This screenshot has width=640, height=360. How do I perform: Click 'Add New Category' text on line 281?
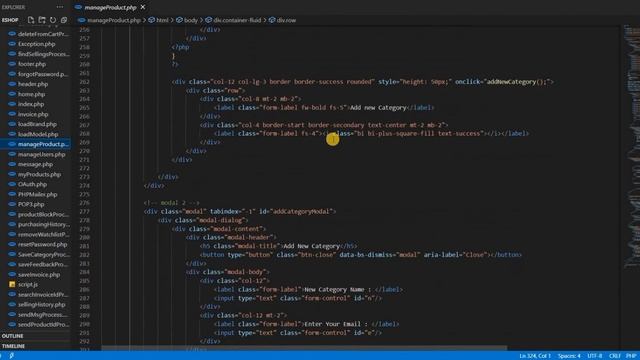[x=311, y=246]
